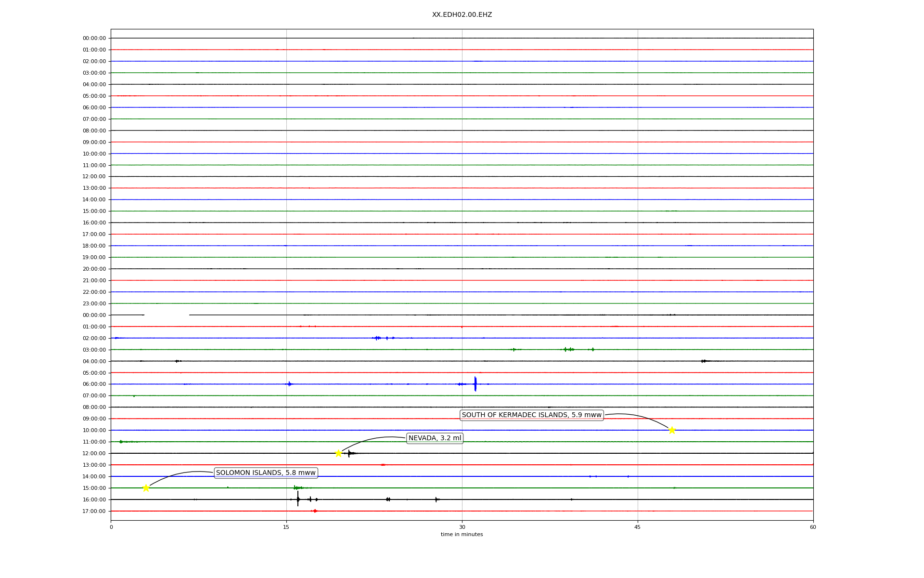
Task: Click the yellow star on Solomon Islands event
Action: pyautogui.click(x=146, y=488)
